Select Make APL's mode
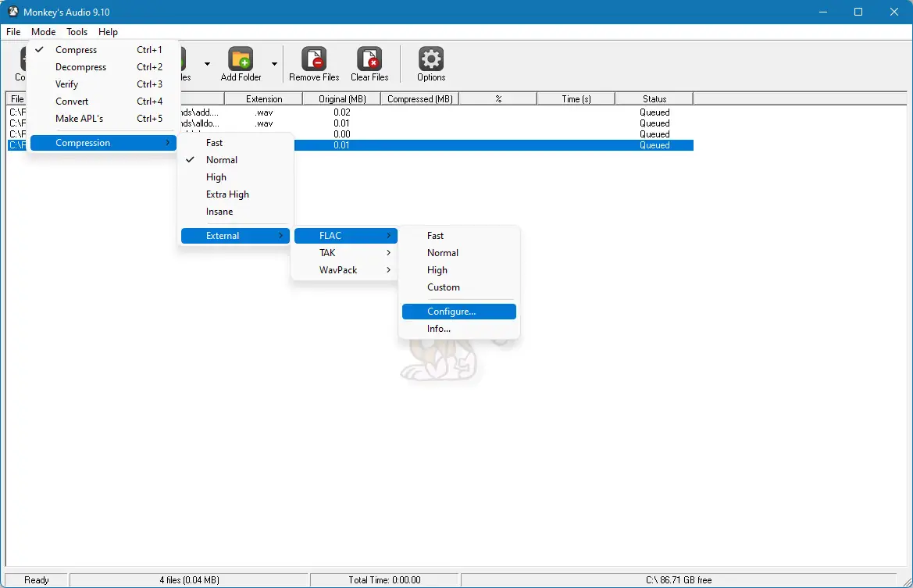 tap(103, 119)
